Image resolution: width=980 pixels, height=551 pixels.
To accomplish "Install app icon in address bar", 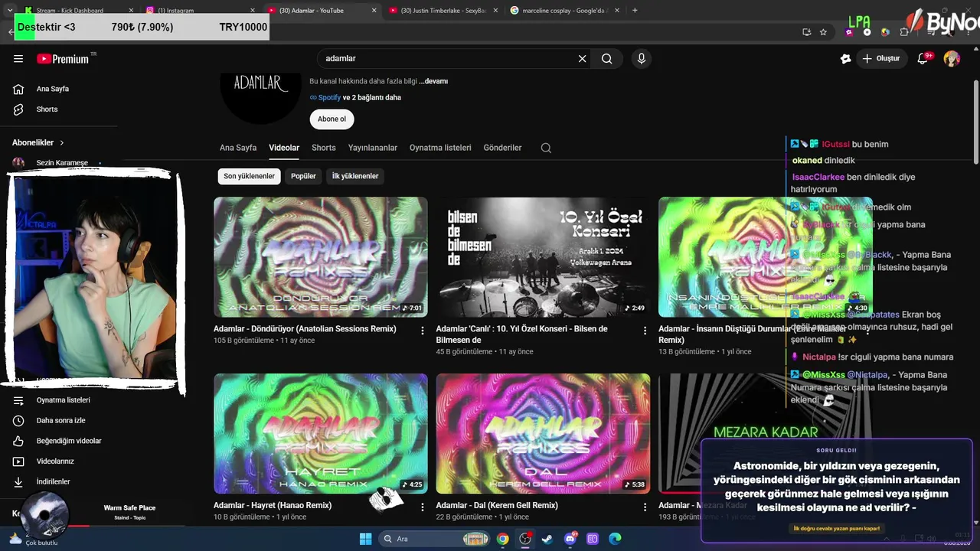I will click(806, 32).
